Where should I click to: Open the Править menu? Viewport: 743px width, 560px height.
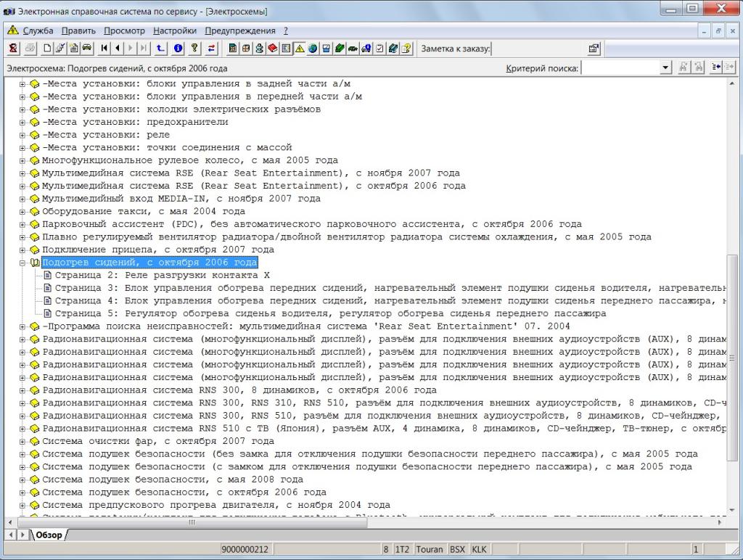78,30
